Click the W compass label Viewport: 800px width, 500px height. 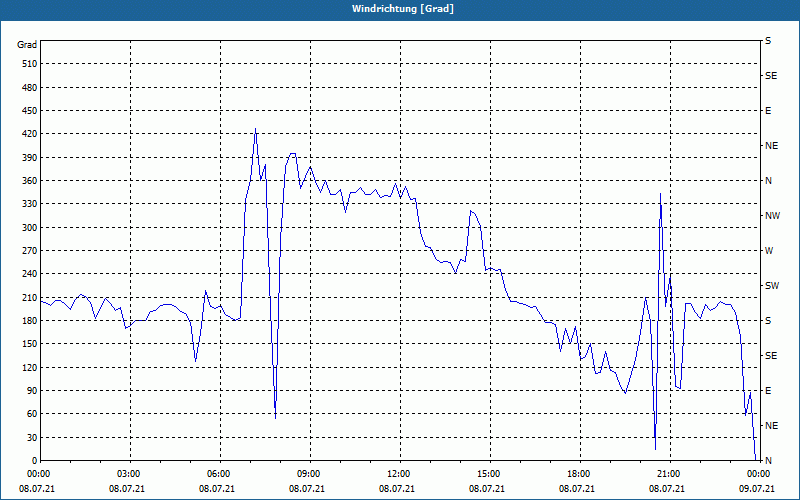769,251
